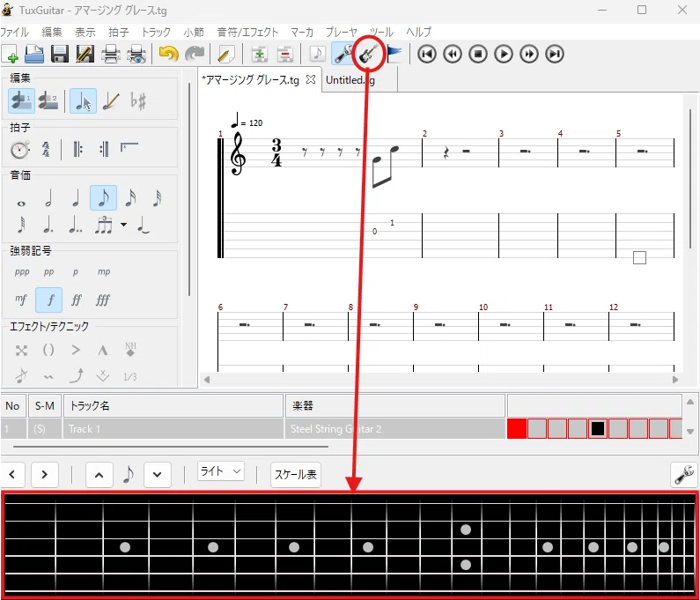Select half note duration
The image size is (700, 600).
tap(48, 198)
